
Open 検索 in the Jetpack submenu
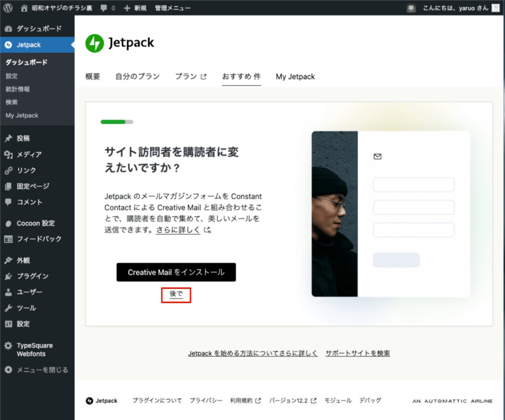12,102
